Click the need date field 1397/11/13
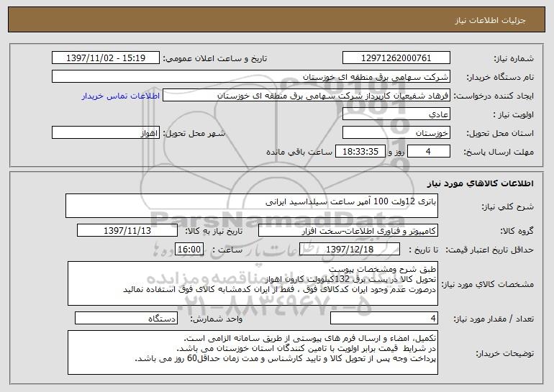554x392 pixels. click(127, 231)
